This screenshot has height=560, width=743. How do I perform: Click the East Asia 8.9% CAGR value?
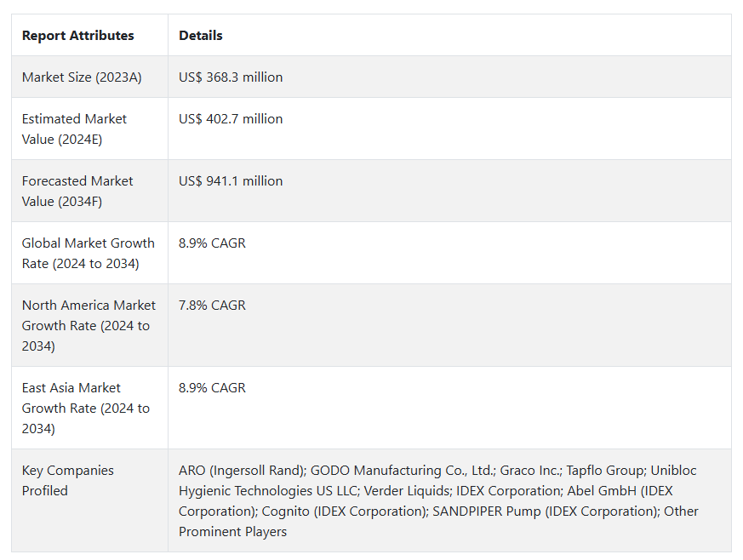[212, 387]
